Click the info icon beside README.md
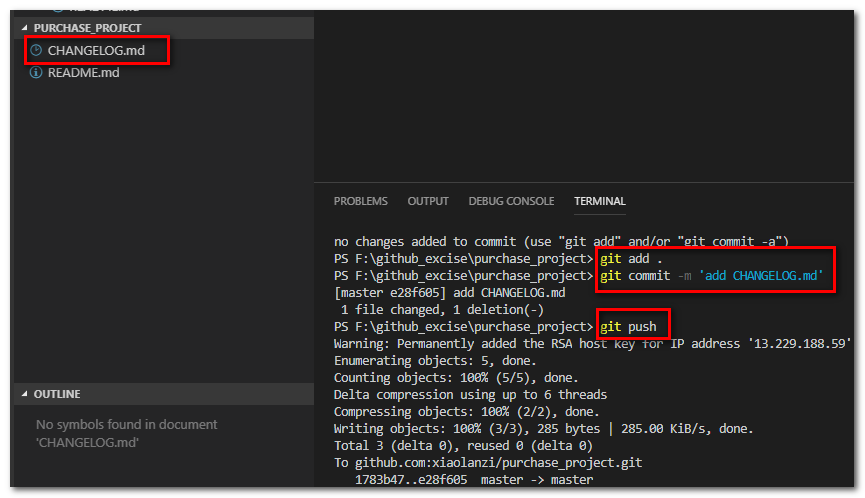Image resolution: width=865 pixels, height=498 pixels. [x=36, y=72]
